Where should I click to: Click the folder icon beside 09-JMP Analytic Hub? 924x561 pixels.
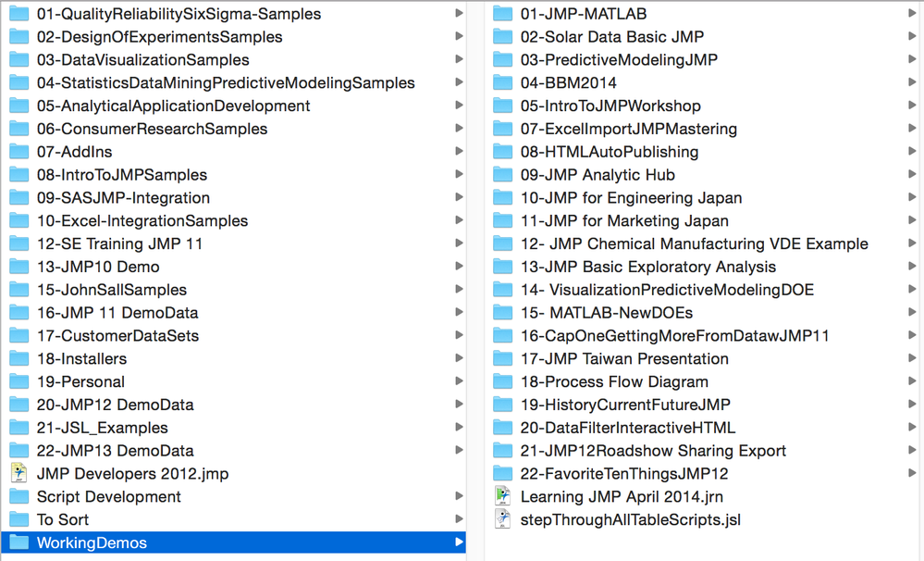click(502, 175)
